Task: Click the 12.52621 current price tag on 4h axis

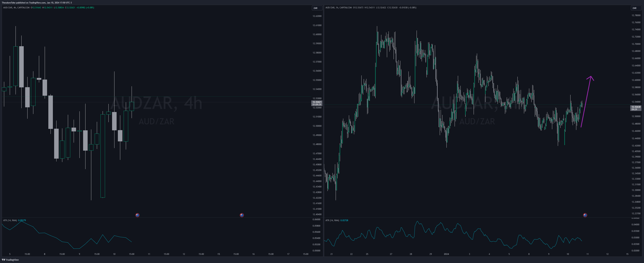Action: pos(317,103)
